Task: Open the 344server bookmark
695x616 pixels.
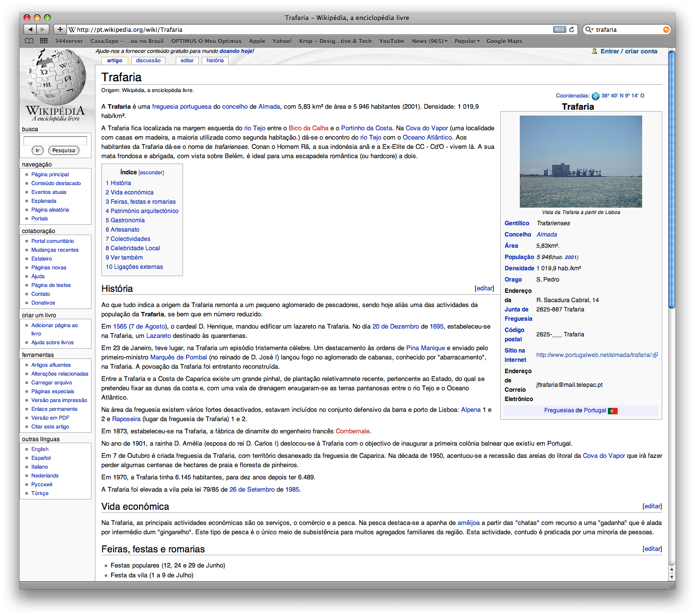Action: coord(69,41)
